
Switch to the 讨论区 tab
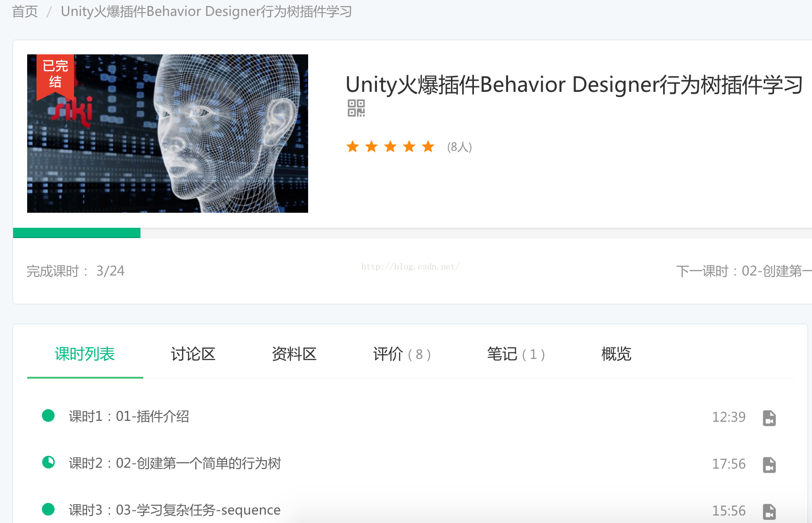193,354
